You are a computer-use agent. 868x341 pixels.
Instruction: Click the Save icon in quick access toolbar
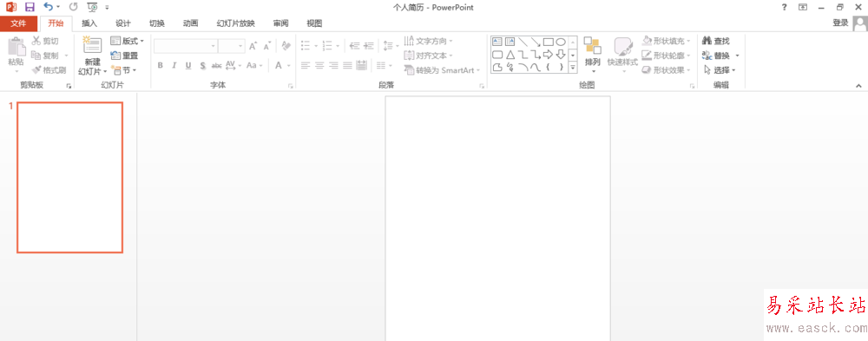(30, 7)
